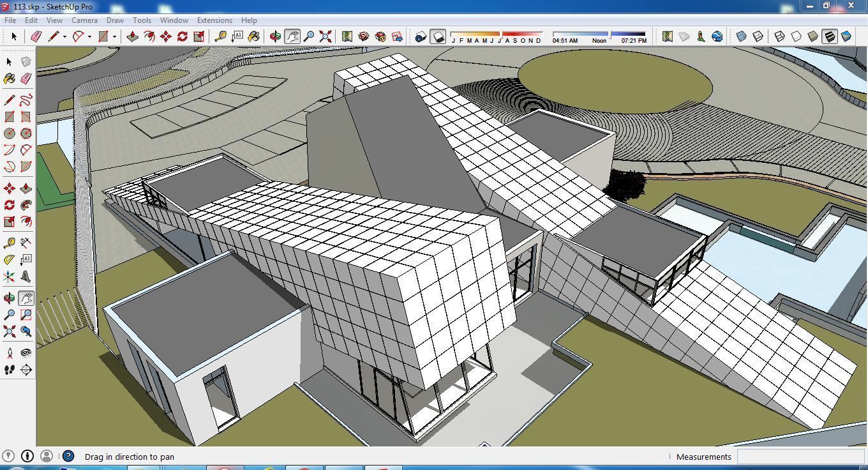Open the File menu

coord(10,20)
